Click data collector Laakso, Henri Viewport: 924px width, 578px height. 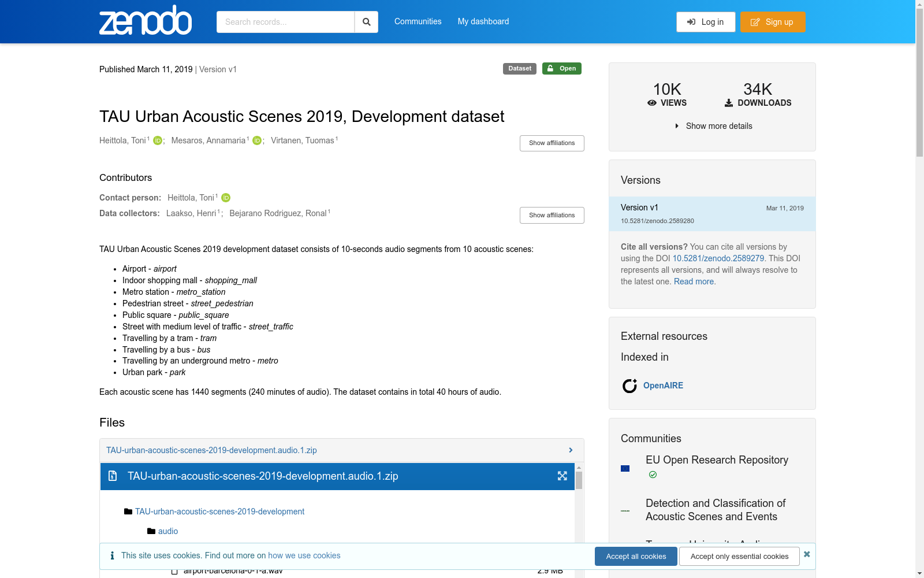pyautogui.click(x=191, y=213)
